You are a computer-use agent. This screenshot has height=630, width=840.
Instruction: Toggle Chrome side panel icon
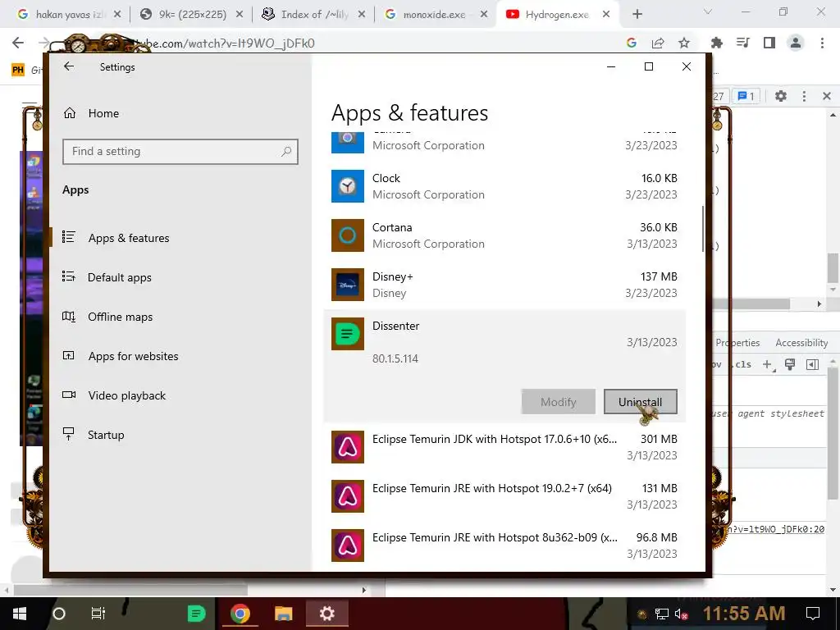pos(769,43)
